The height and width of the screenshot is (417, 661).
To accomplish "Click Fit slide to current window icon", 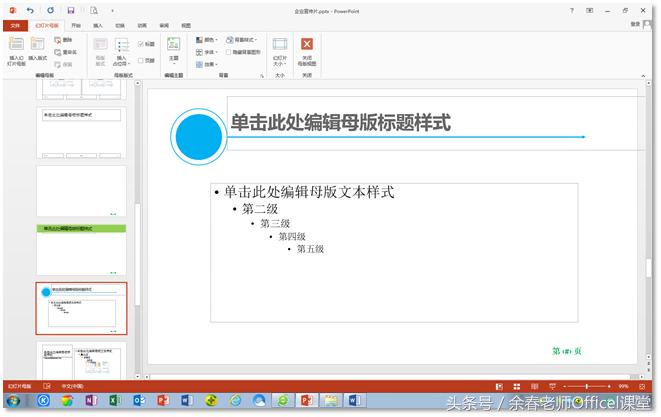I will (642, 387).
